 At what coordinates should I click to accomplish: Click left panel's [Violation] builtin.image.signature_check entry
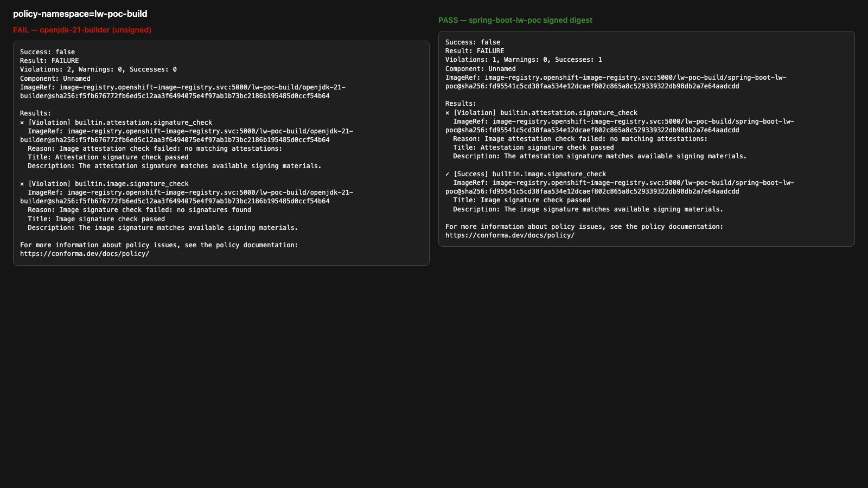[108, 184]
